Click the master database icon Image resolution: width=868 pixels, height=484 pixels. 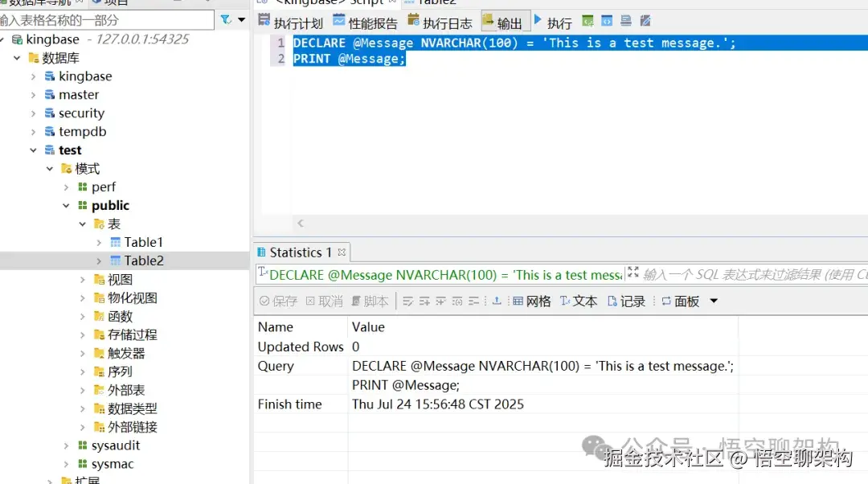[50, 95]
